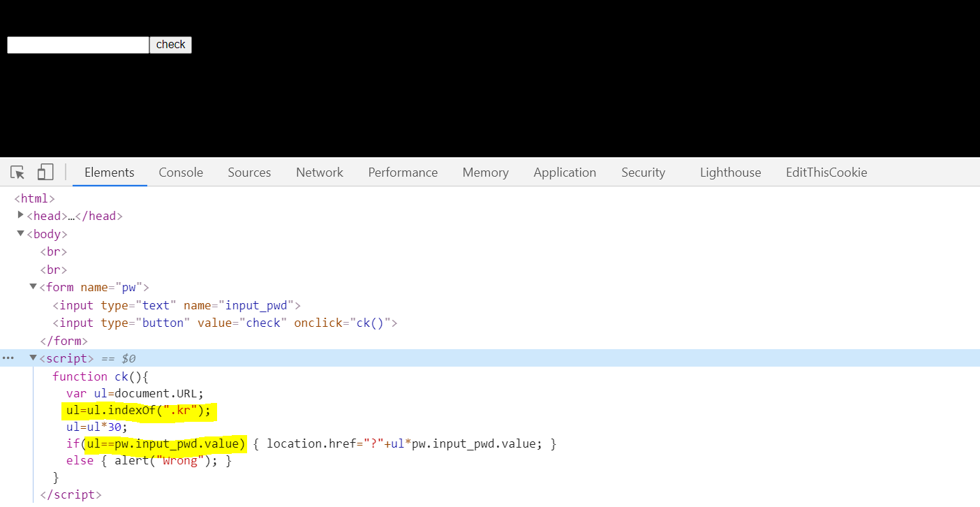The width and height of the screenshot is (980, 507).
Task: Click the 'var ul=document.URL;' line
Action: pos(135,394)
